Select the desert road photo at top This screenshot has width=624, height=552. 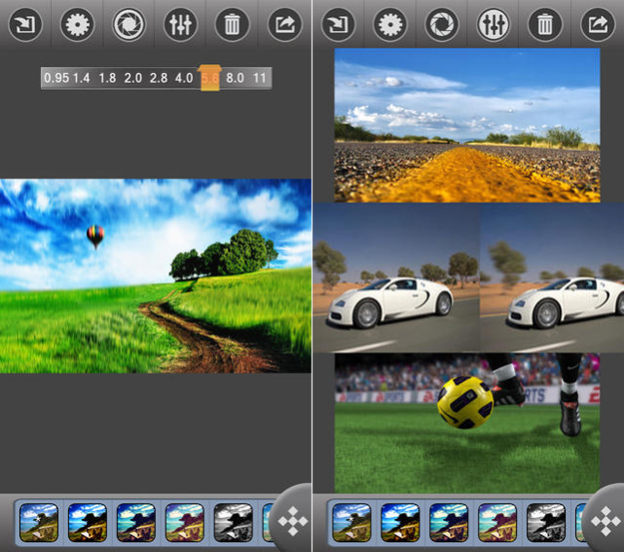(x=467, y=123)
